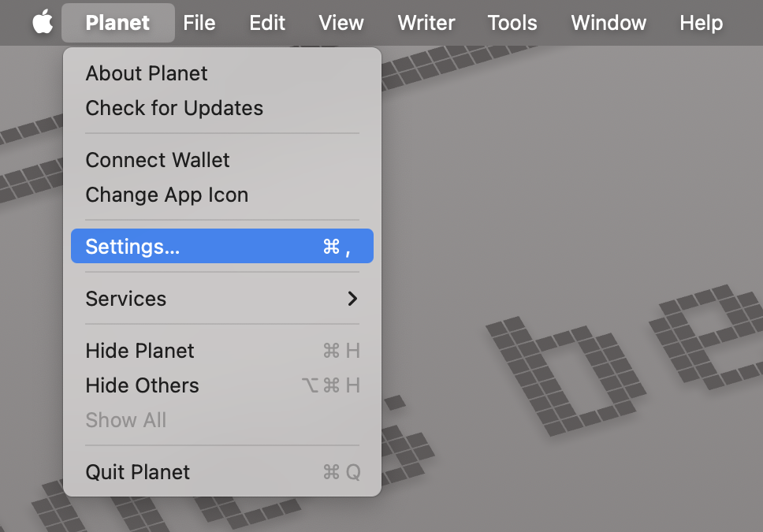Select Hide Planet
This screenshot has width=763, height=532.
point(140,351)
